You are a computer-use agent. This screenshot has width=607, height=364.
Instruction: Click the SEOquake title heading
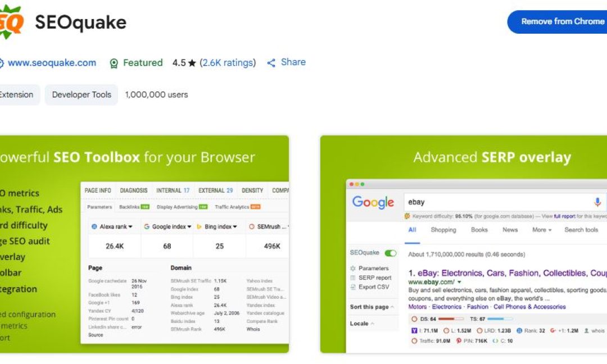click(x=80, y=22)
